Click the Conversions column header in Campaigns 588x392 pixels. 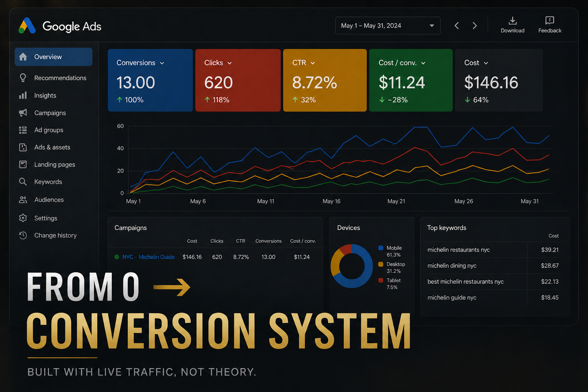click(268, 241)
